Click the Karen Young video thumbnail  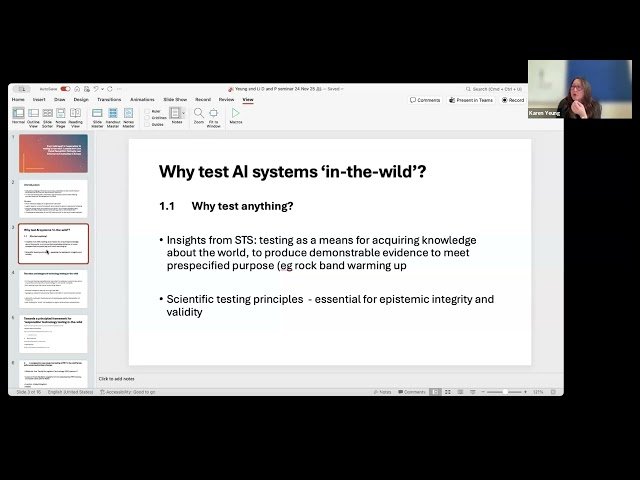[580, 89]
